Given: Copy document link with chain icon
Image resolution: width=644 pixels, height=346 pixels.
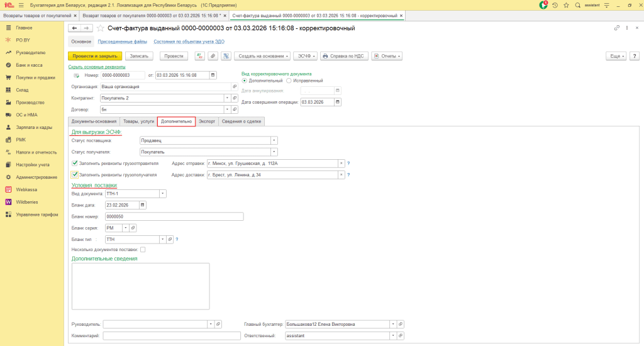Looking at the screenshot, I should click(616, 28).
